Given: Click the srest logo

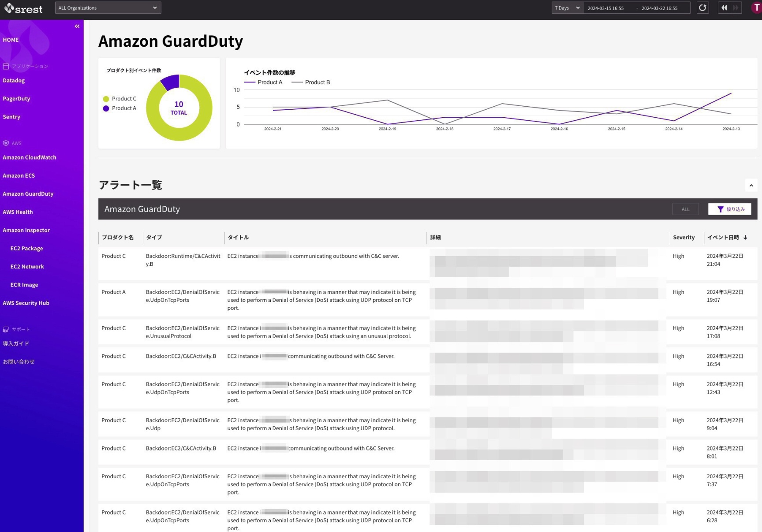Looking at the screenshot, I should pos(24,9).
